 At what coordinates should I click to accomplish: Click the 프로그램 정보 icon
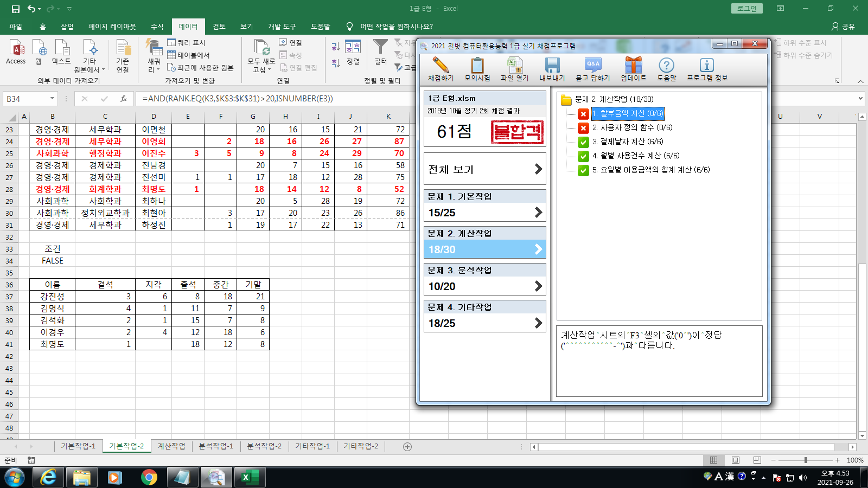[706, 66]
